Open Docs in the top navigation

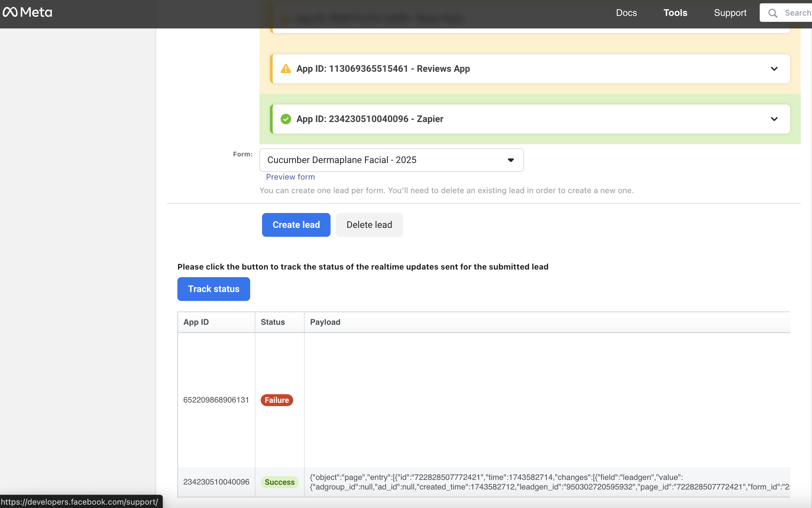coord(626,13)
